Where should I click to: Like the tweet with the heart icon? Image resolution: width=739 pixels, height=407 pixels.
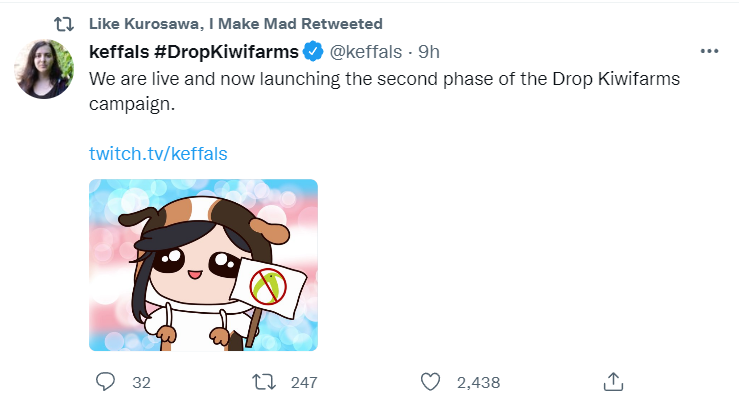coord(431,381)
